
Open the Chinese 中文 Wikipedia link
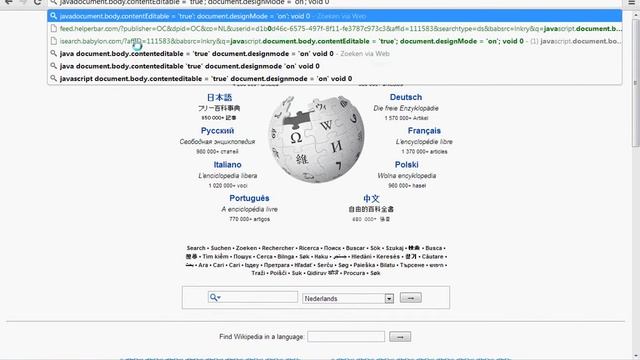[371, 198]
